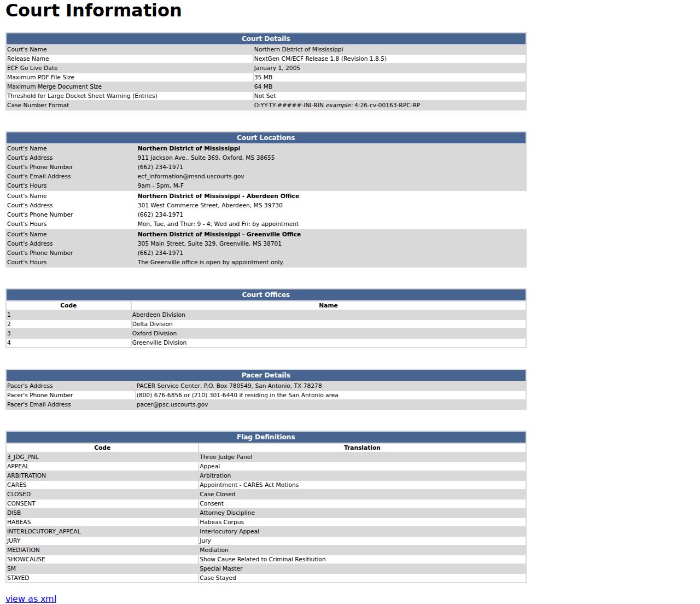Click the "Aberdeen Division" office row
Image resolution: width=700 pixels, height=604 pixels.
click(x=266, y=315)
